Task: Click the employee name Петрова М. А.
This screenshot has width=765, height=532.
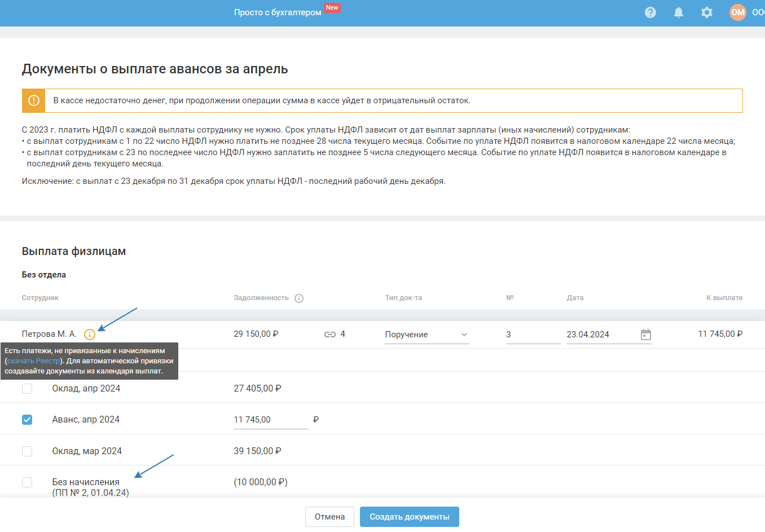Action: tap(49, 334)
